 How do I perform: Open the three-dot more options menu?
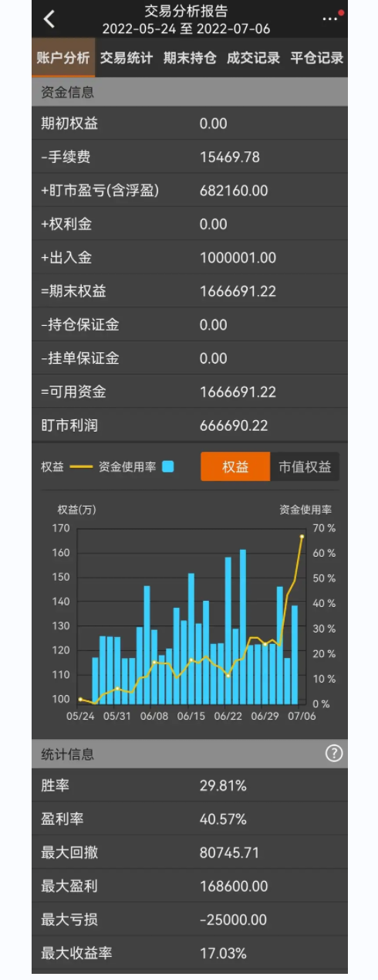pos(330,19)
